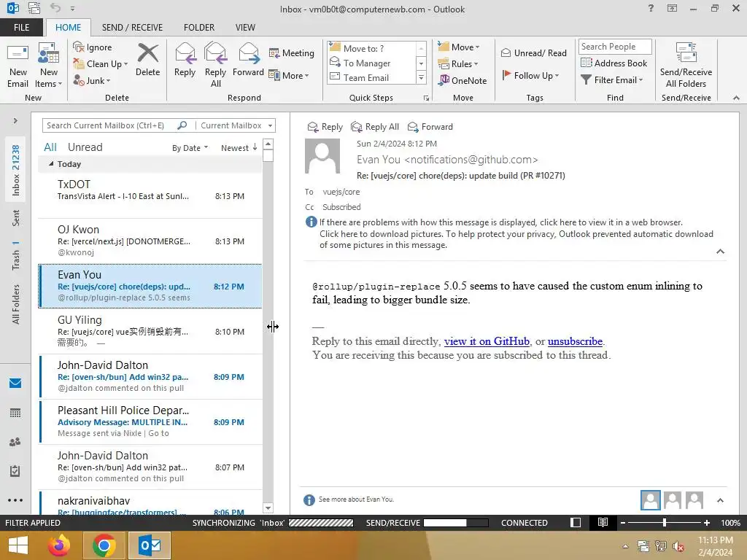Viewport: 747px width, 560px height.
Task: Reply with a Meeting
Action: click(292, 52)
